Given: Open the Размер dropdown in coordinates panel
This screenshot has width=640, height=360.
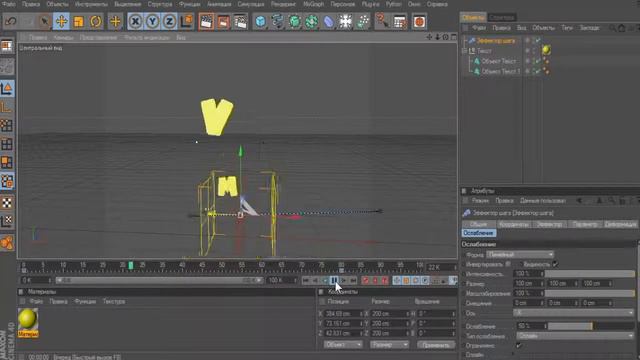Looking at the screenshot, I should pos(389,345).
